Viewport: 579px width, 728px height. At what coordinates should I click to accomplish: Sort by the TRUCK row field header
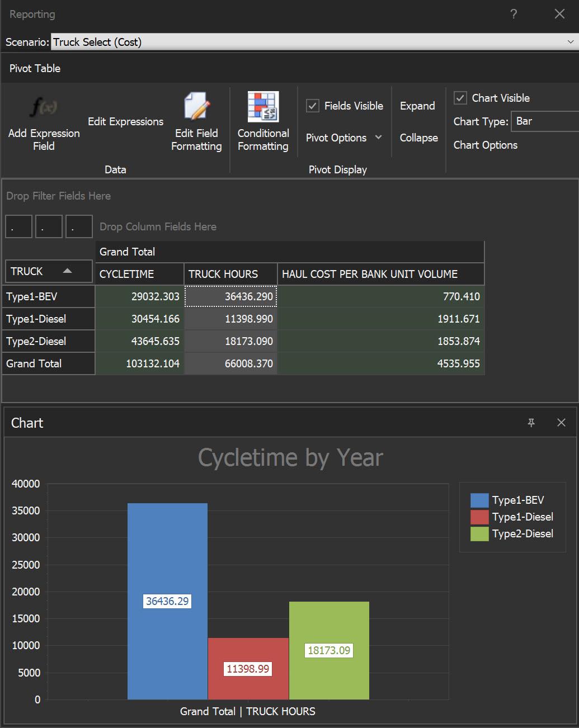49,271
